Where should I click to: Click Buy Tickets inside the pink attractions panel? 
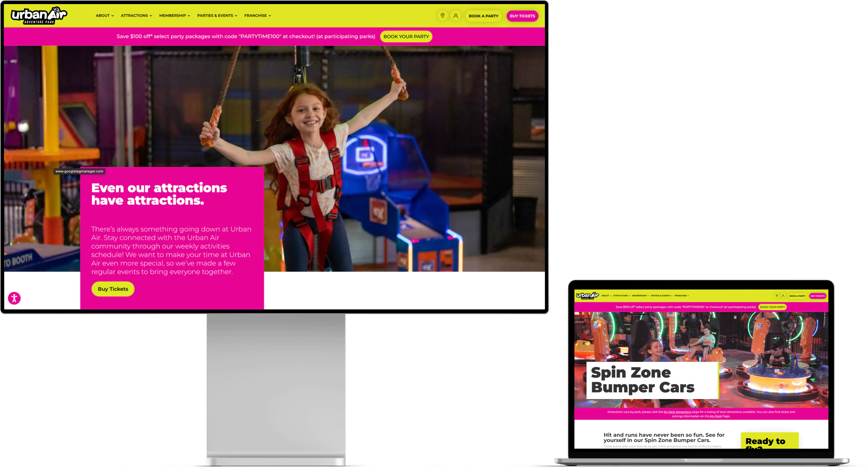[113, 289]
